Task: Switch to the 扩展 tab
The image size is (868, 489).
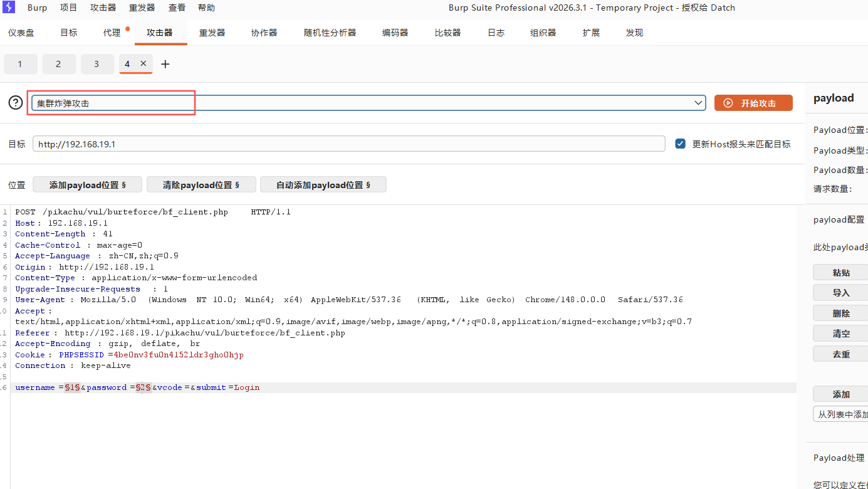Action: 591,33
